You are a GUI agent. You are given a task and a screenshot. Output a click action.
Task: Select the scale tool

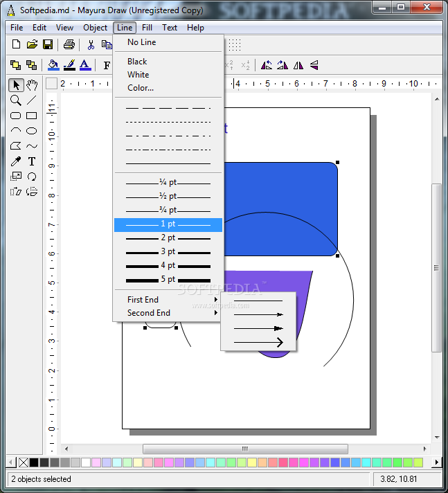pyautogui.click(x=16, y=177)
